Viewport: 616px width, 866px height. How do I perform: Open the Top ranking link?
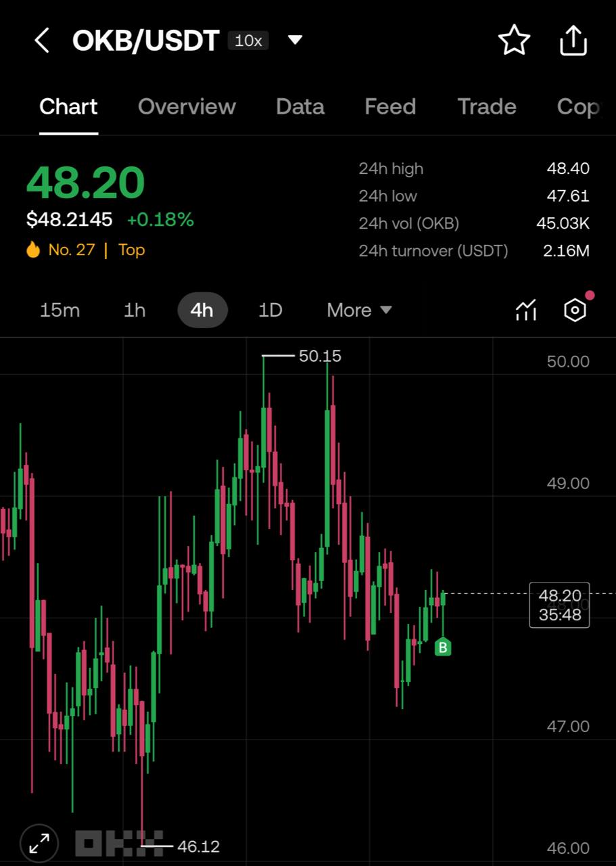coord(132,250)
